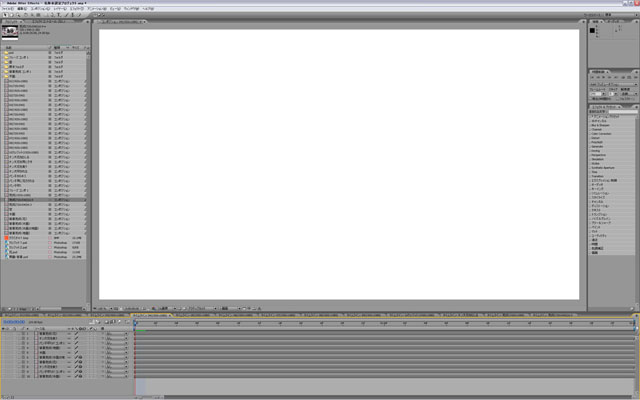Select the Hand tool in toolbar

(12, 15)
